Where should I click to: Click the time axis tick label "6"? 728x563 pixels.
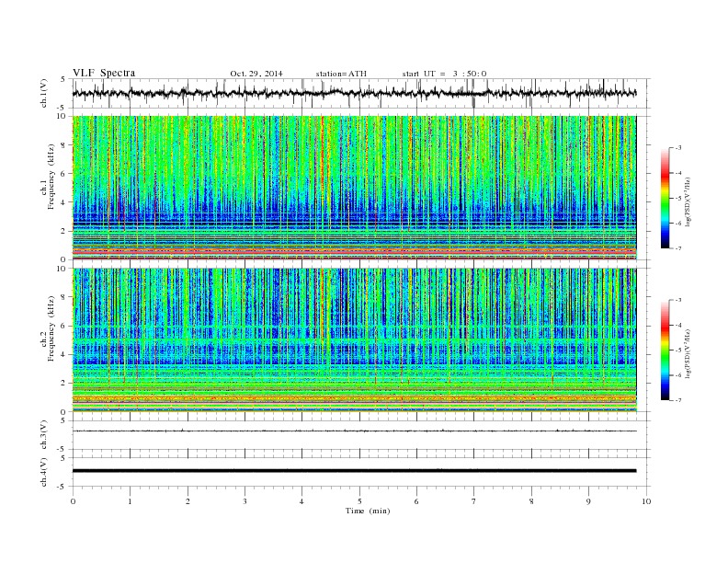coord(416,501)
